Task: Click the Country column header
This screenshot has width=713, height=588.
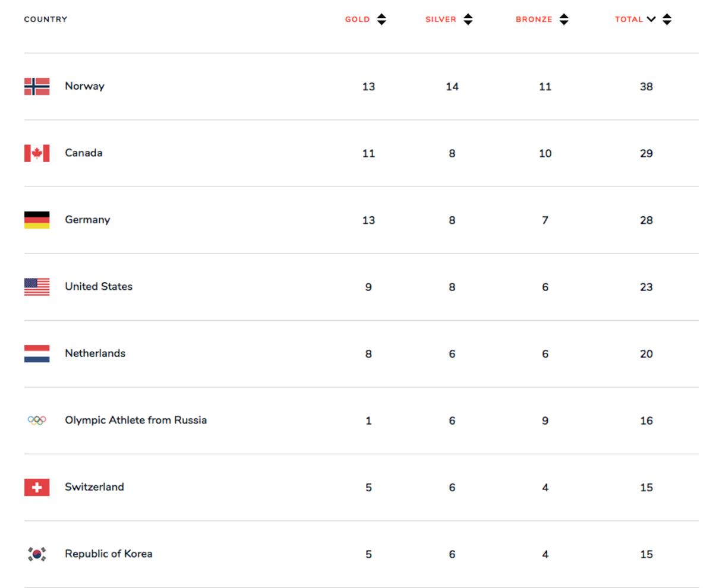Action: pos(46,20)
